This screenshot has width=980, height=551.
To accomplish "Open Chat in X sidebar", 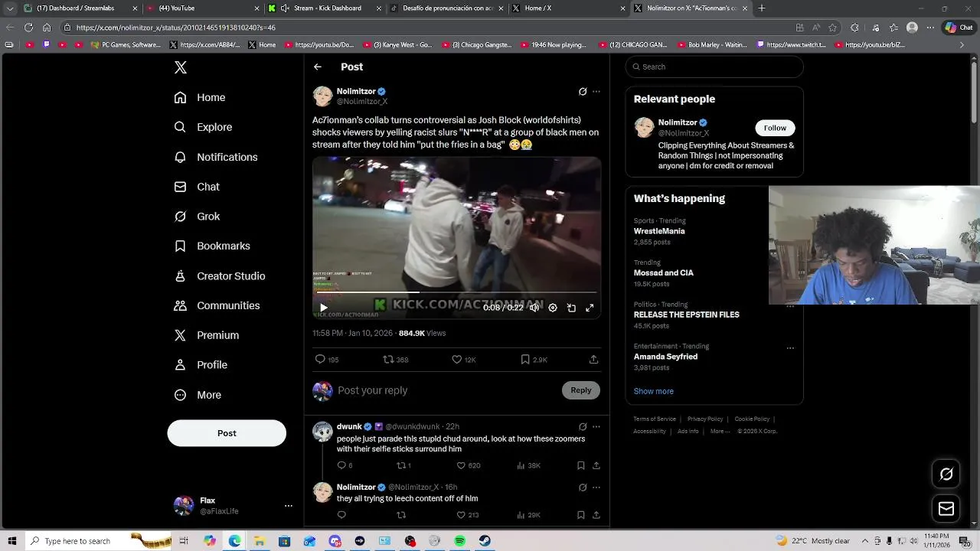I will pos(197,187).
